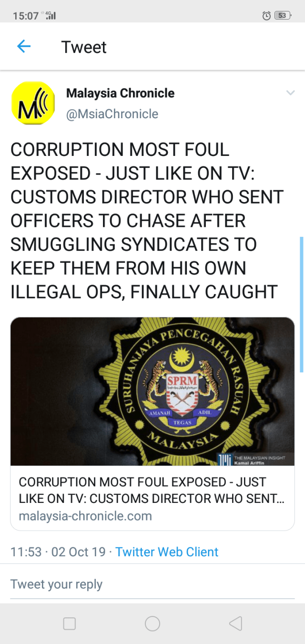Open Twitter Web Client source link
This screenshot has width=305, height=644.
(x=167, y=552)
